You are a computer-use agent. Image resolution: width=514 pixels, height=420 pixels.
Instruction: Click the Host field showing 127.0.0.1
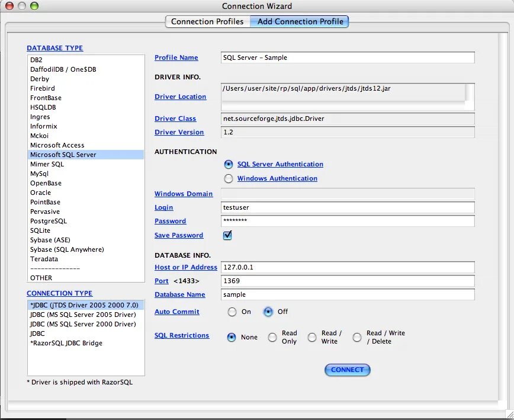coord(348,267)
